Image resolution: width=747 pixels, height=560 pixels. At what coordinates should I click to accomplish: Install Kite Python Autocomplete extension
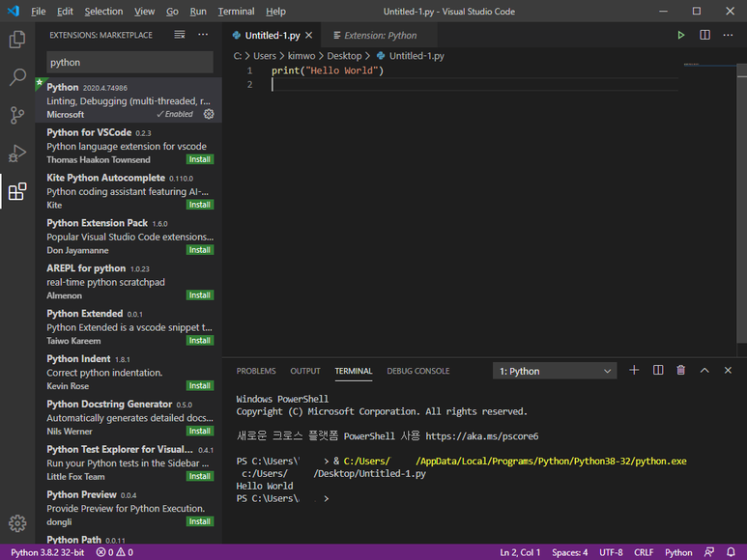[x=200, y=205]
